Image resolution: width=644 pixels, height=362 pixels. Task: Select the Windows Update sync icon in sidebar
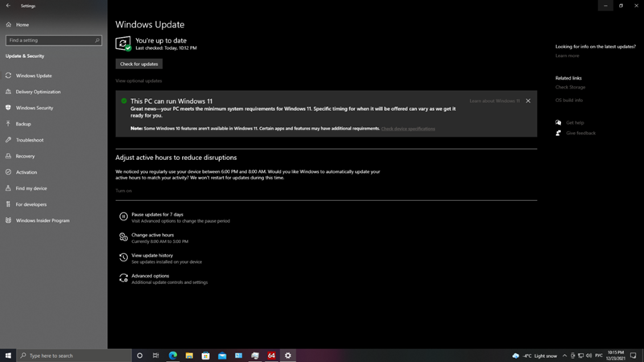[x=8, y=76]
